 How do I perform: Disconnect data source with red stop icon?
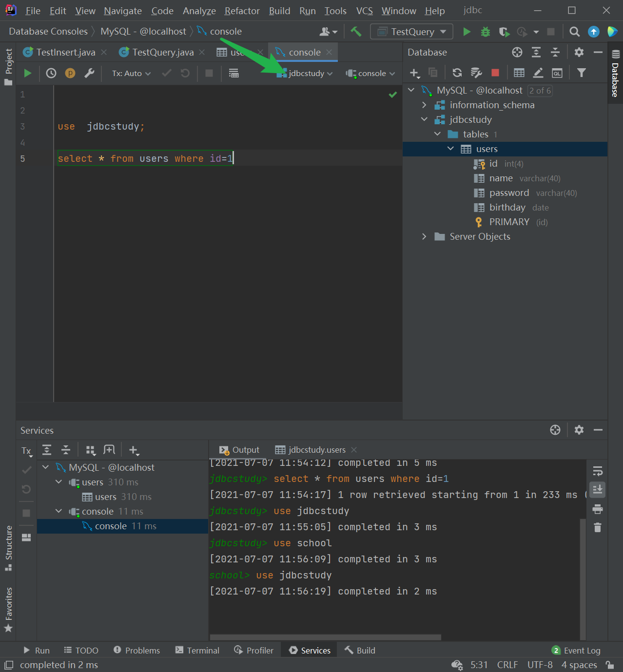click(x=495, y=73)
